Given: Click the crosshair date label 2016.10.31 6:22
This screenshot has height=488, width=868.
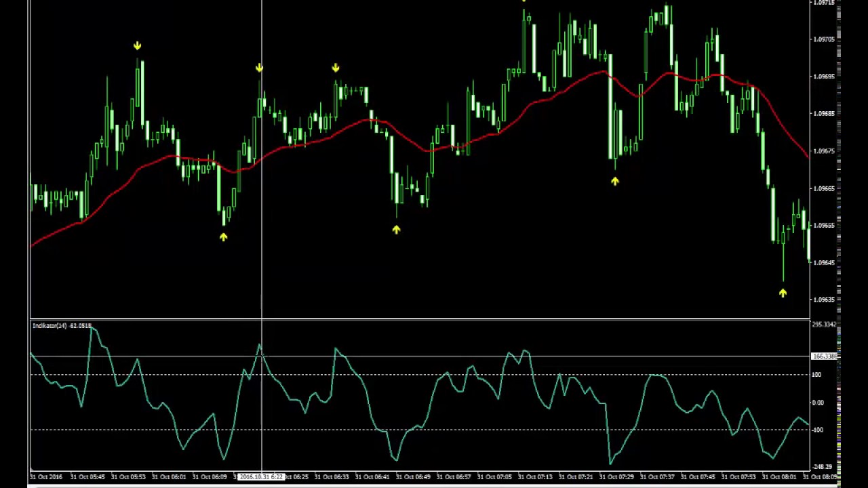Looking at the screenshot, I should [x=261, y=477].
